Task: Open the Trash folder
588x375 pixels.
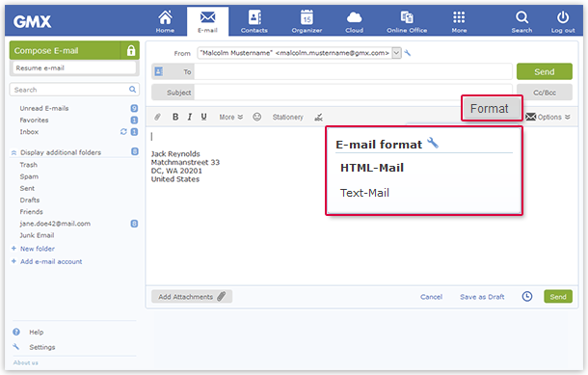Action: 29,165
